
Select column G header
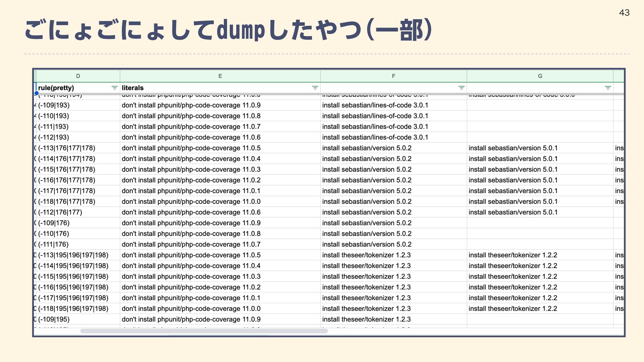pos(540,76)
